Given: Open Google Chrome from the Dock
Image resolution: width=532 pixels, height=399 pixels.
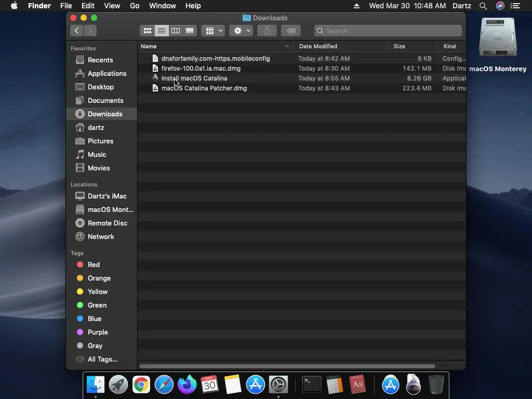Looking at the screenshot, I should (141, 384).
